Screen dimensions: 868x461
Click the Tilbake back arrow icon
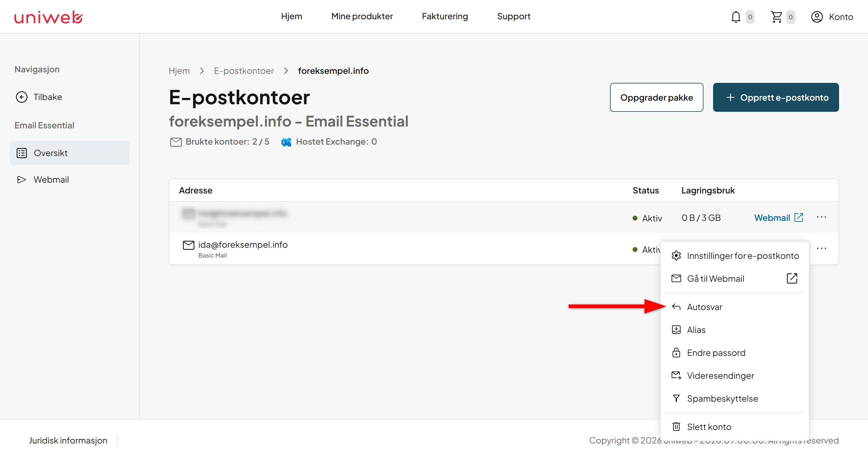22,97
